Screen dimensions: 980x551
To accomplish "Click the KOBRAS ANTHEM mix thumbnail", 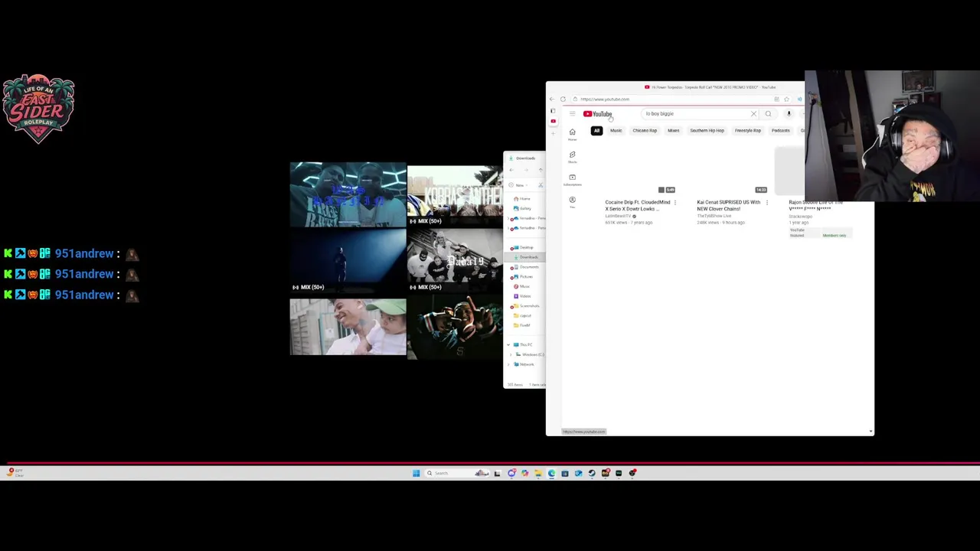I will coord(455,197).
